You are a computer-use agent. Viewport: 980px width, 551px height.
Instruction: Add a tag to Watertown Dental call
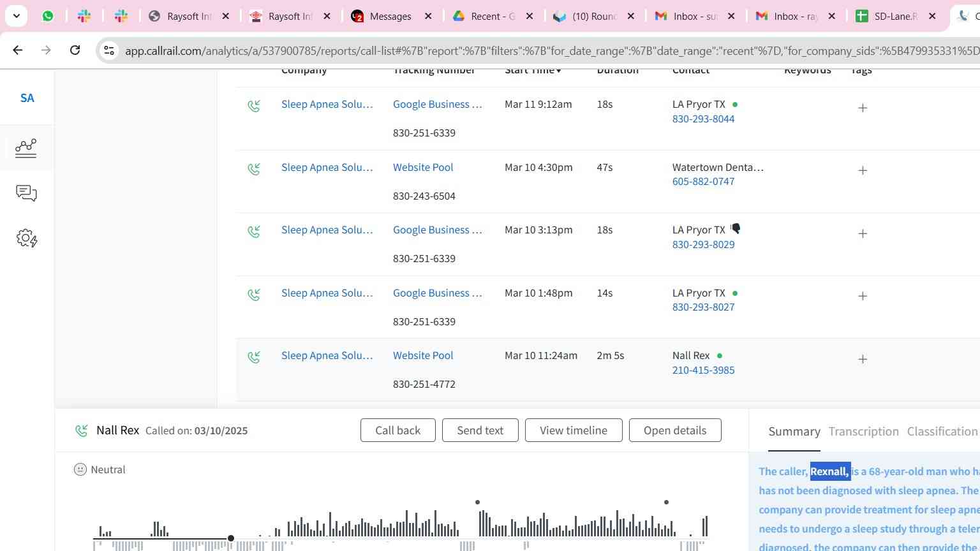tap(863, 170)
